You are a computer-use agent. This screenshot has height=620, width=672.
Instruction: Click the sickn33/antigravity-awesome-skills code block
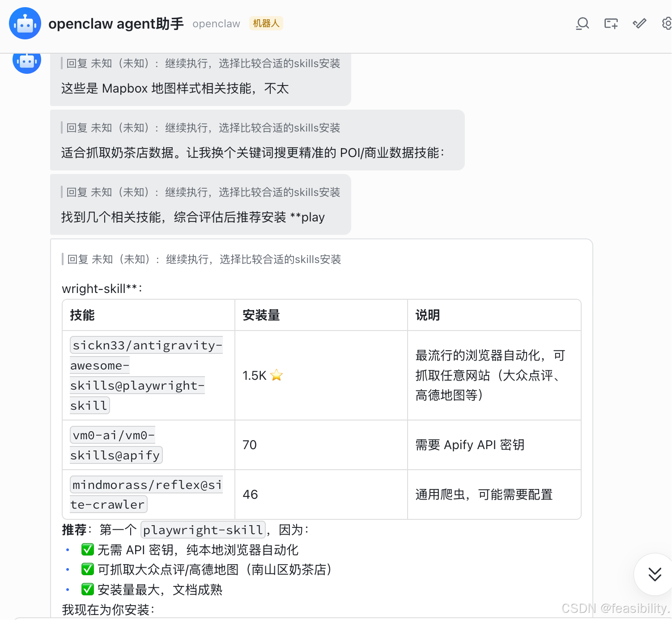(x=146, y=375)
